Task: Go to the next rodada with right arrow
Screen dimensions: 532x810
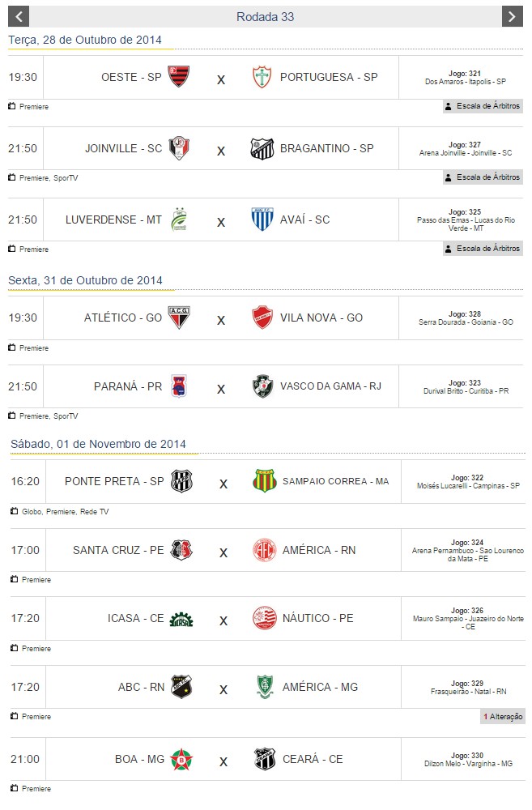Action: 512,16
